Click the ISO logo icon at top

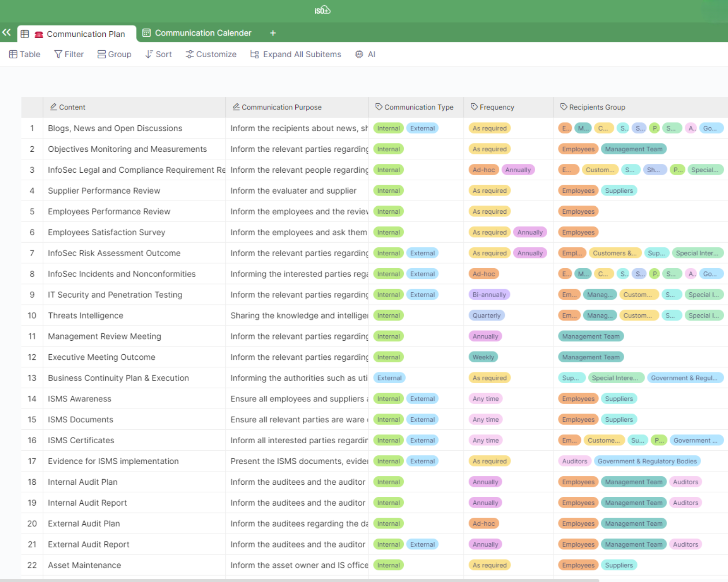(322, 10)
